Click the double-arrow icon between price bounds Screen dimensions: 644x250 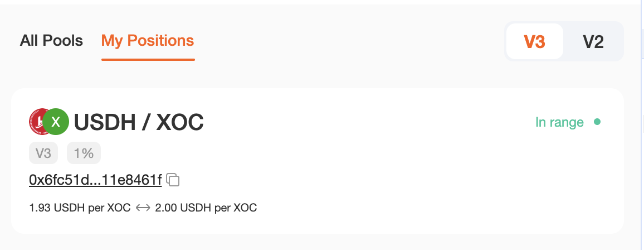click(x=143, y=208)
